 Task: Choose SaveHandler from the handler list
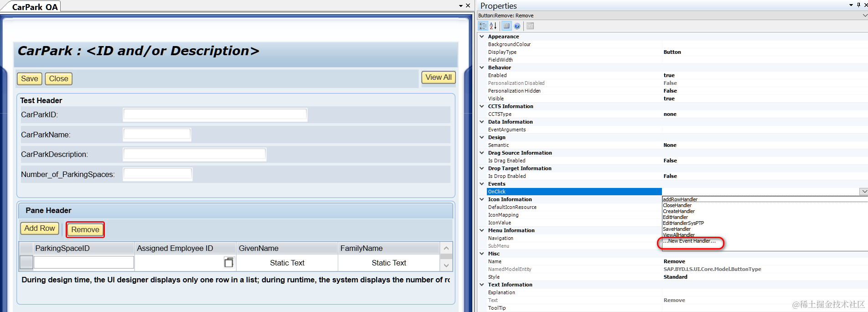click(677, 229)
